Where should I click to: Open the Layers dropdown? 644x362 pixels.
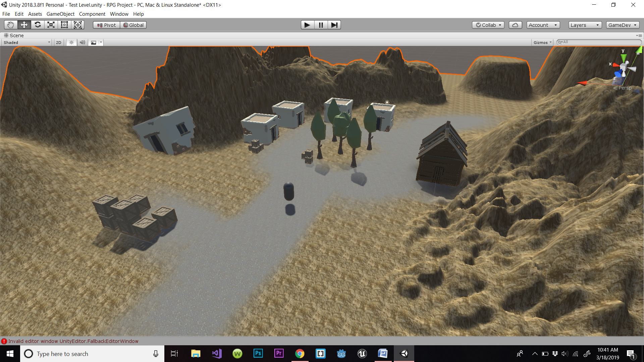tap(585, 24)
